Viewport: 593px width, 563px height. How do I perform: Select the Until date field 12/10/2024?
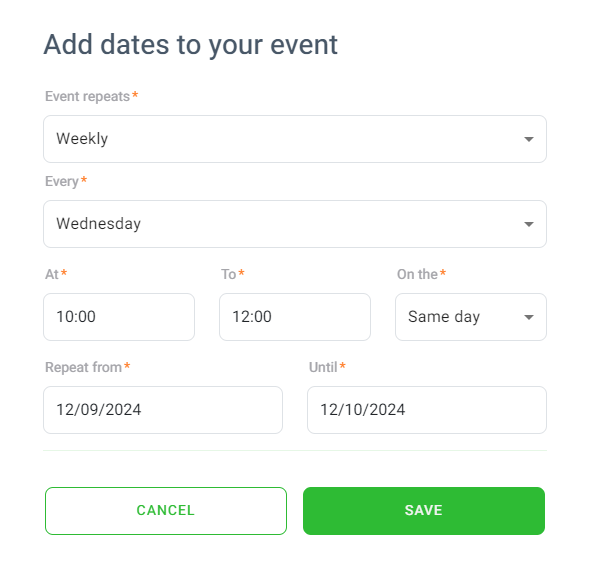427,410
